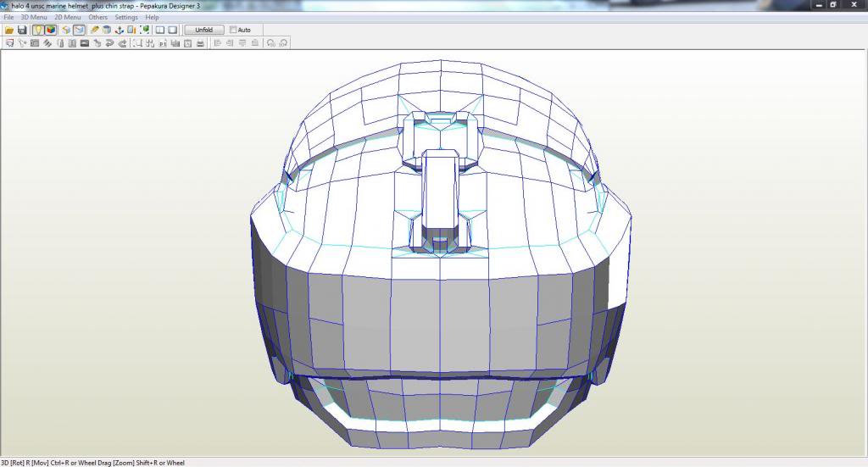
Task: Click the blue-and-orange panel icon after the anchor
Action: point(131,30)
